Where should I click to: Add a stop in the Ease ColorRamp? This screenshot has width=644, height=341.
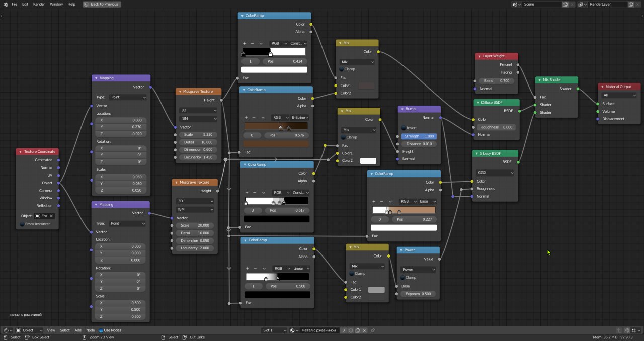pos(375,201)
